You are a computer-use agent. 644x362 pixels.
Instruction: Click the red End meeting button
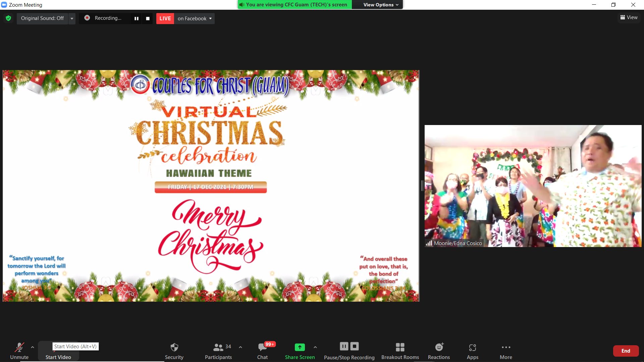(x=626, y=351)
